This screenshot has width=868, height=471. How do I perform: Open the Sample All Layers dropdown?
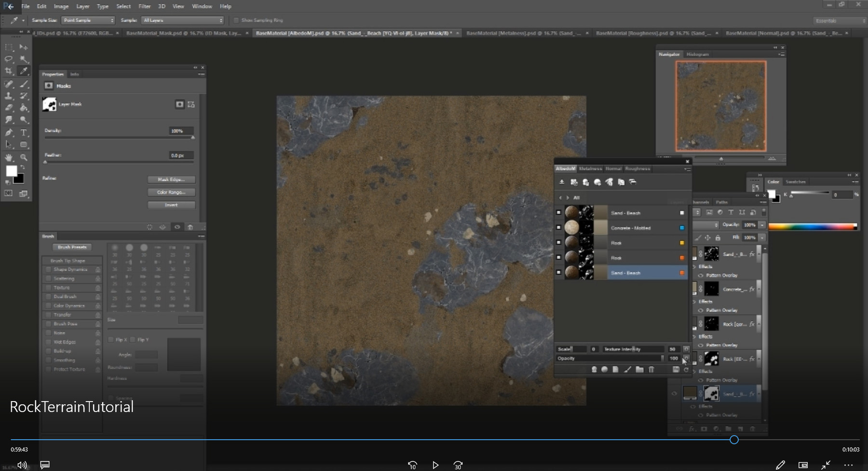pyautogui.click(x=183, y=20)
